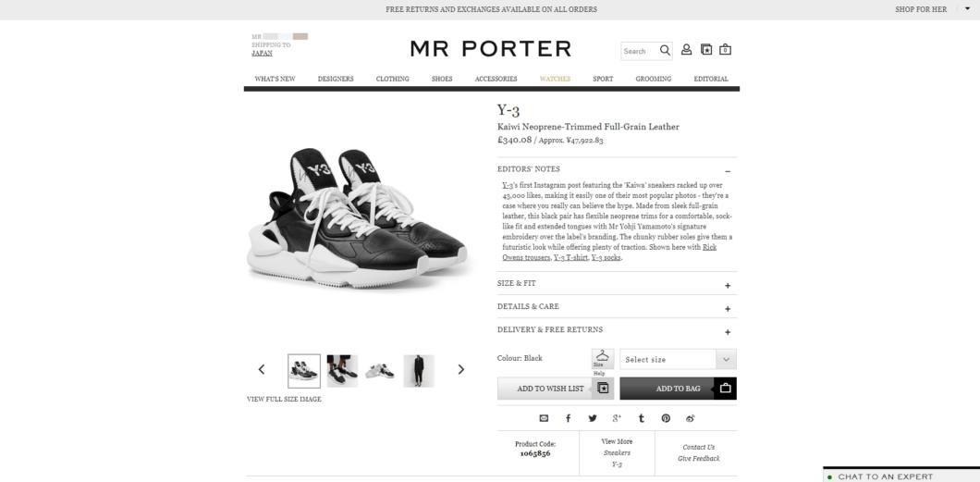
Task: Open the Designers menu
Action: pos(336,79)
